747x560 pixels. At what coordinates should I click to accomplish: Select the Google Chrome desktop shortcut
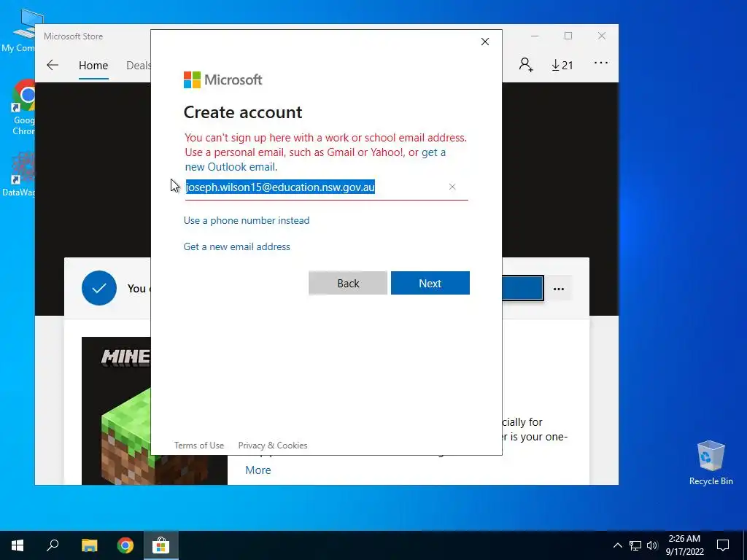click(24, 108)
